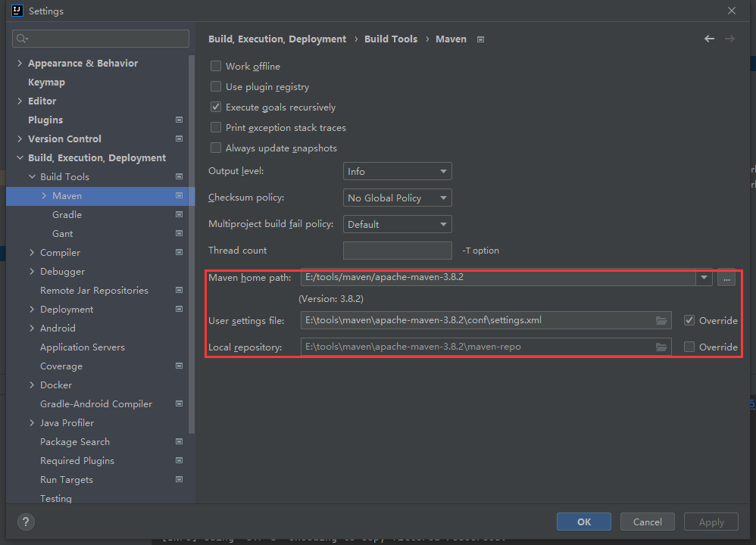756x545 pixels.
Task: Uncheck Execute goals recursively
Action: point(216,107)
